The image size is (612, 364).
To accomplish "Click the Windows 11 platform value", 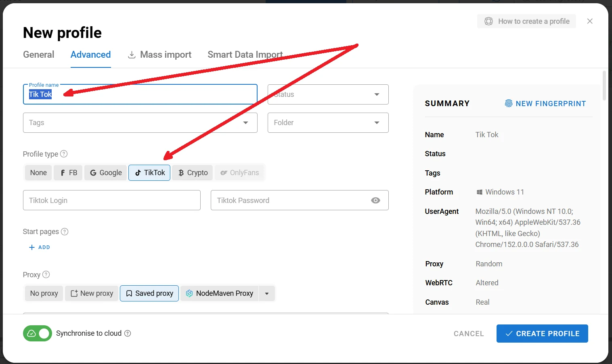I will 500,192.
